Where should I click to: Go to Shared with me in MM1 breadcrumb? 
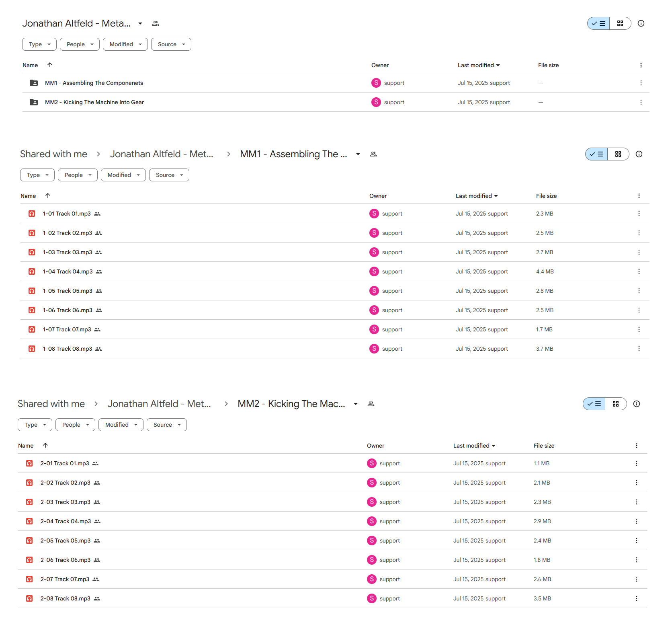point(53,154)
